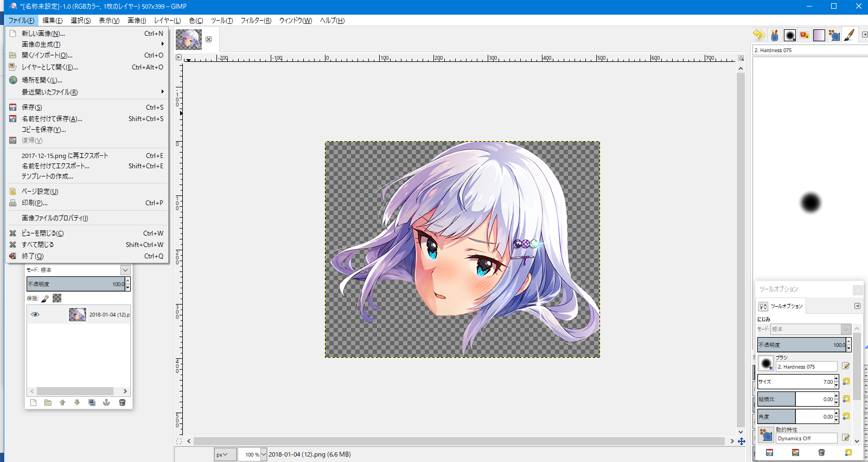The width and height of the screenshot is (868, 462).
Task: Reset brush size to default
Action: (846, 382)
